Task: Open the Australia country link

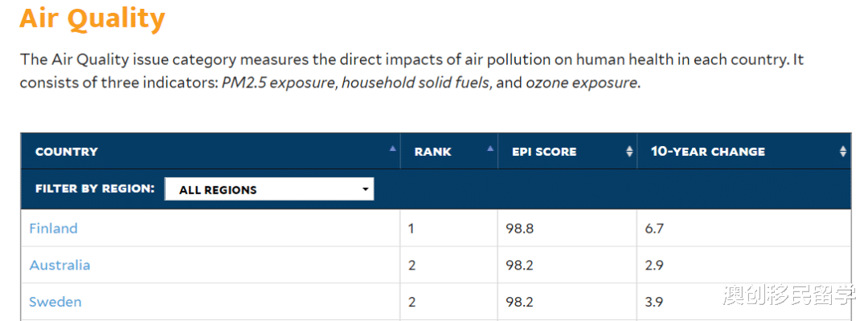Action: (x=59, y=265)
